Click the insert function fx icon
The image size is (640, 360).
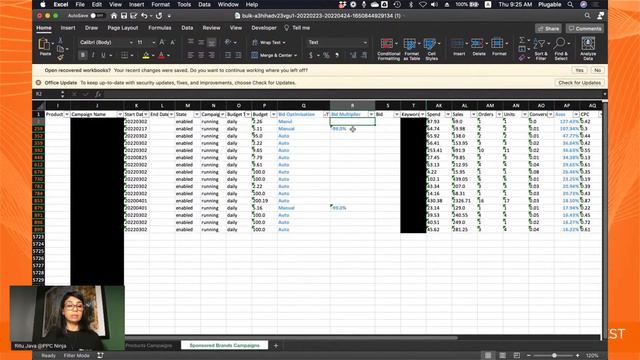(x=98, y=94)
